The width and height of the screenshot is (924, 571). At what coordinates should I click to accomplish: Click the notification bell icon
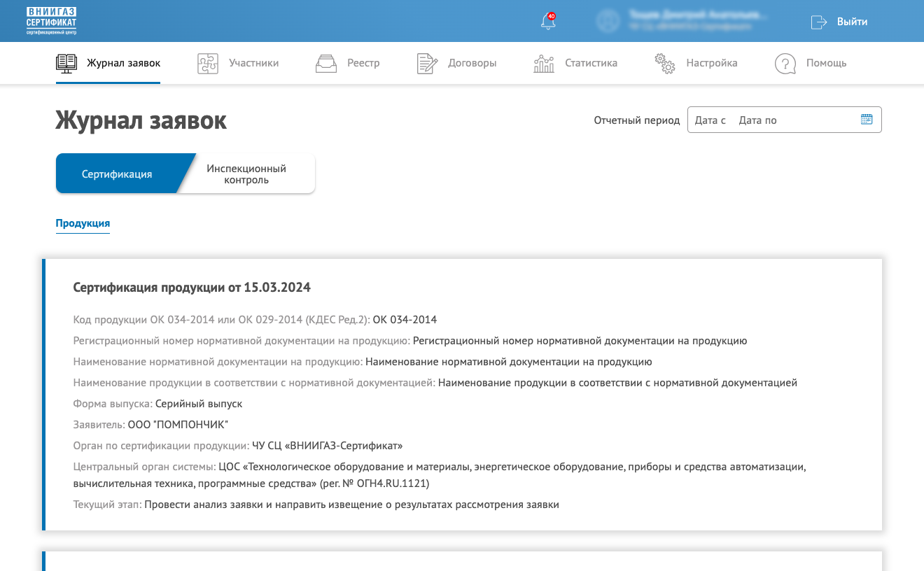pyautogui.click(x=548, y=22)
